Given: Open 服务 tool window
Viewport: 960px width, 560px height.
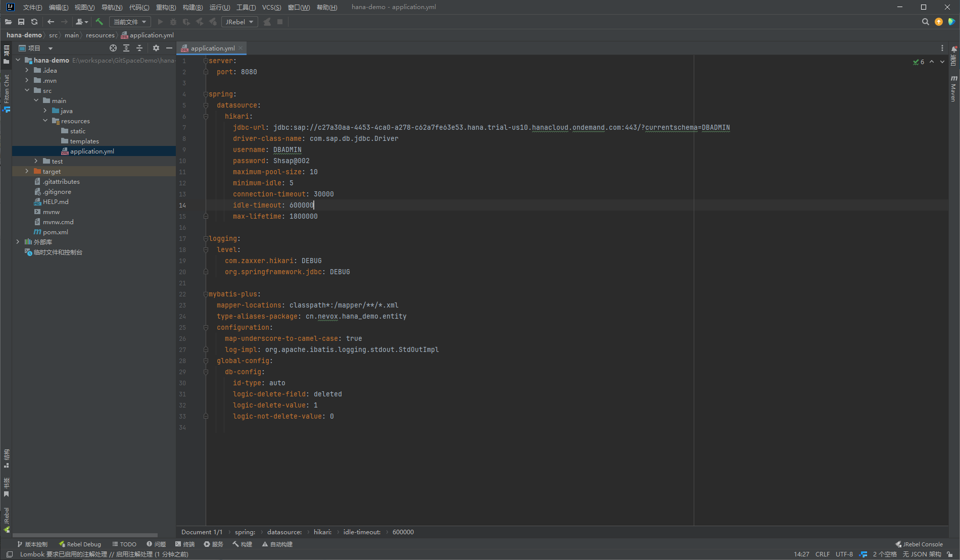Looking at the screenshot, I should 213,544.
